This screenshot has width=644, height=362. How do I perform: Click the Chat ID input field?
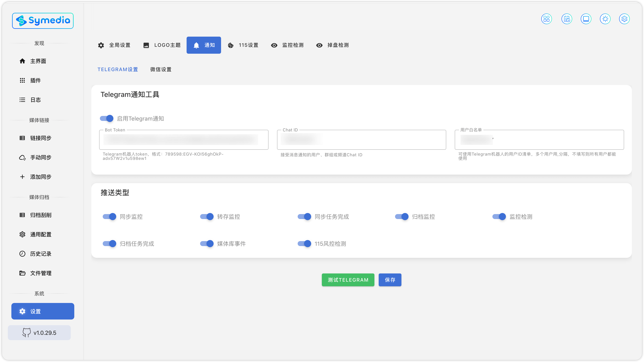[361, 140]
